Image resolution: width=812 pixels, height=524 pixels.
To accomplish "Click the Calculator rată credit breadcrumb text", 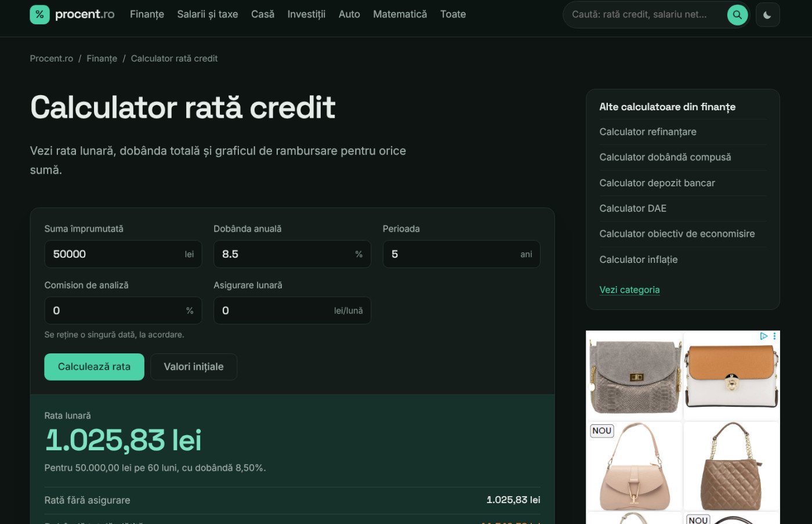I will coord(174,59).
